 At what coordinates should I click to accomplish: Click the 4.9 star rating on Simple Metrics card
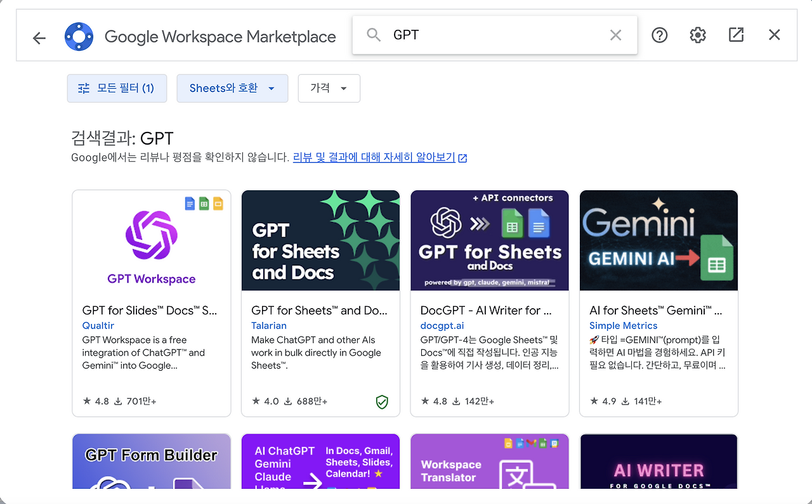(x=603, y=401)
